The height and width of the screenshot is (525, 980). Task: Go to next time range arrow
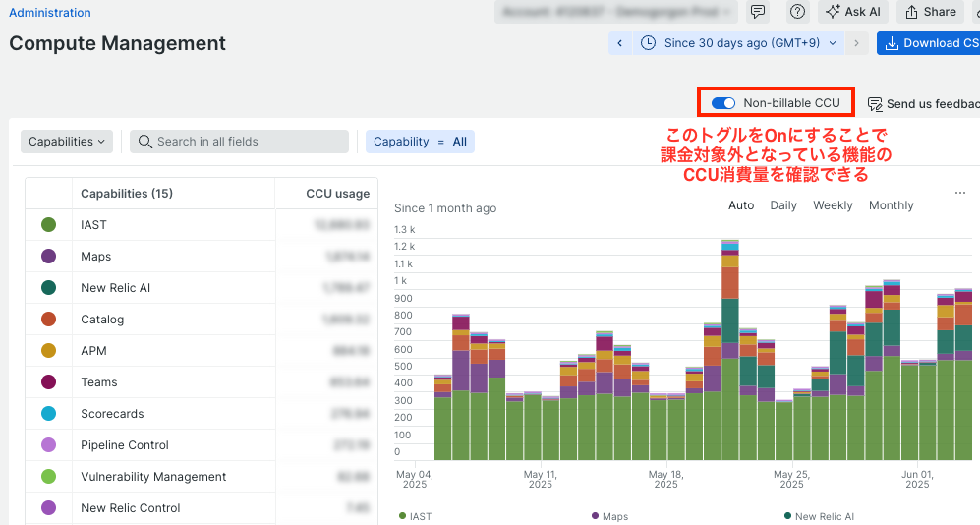[x=856, y=43]
